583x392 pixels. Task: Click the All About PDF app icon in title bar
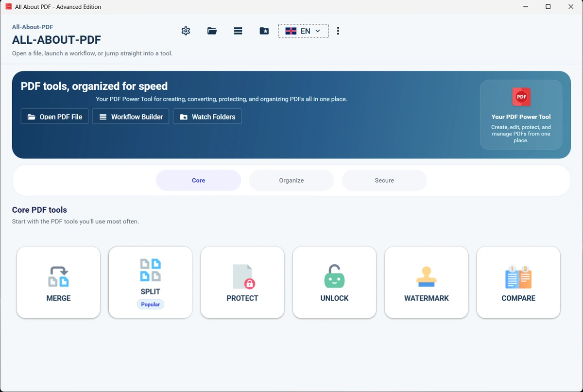pyautogui.click(x=8, y=7)
